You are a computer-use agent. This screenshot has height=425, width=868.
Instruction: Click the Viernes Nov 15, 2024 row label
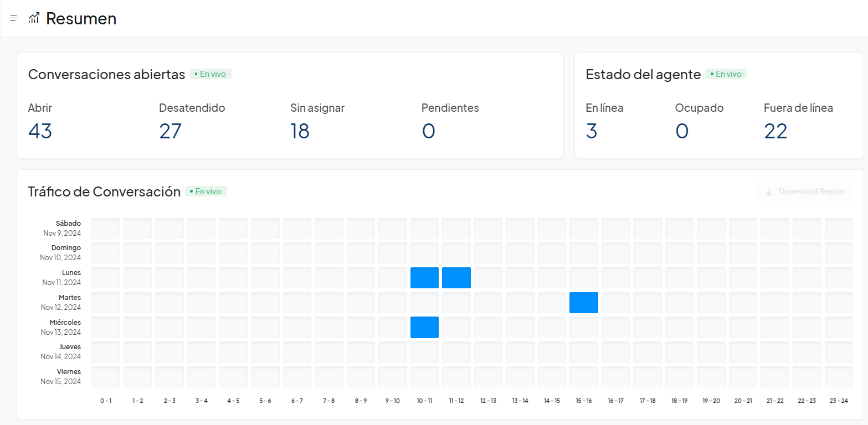tap(61, 376)
